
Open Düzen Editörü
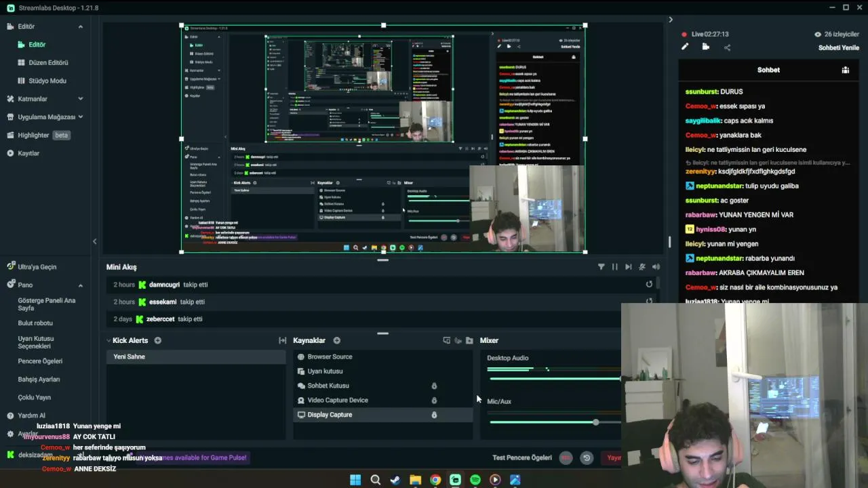[48, 62]
